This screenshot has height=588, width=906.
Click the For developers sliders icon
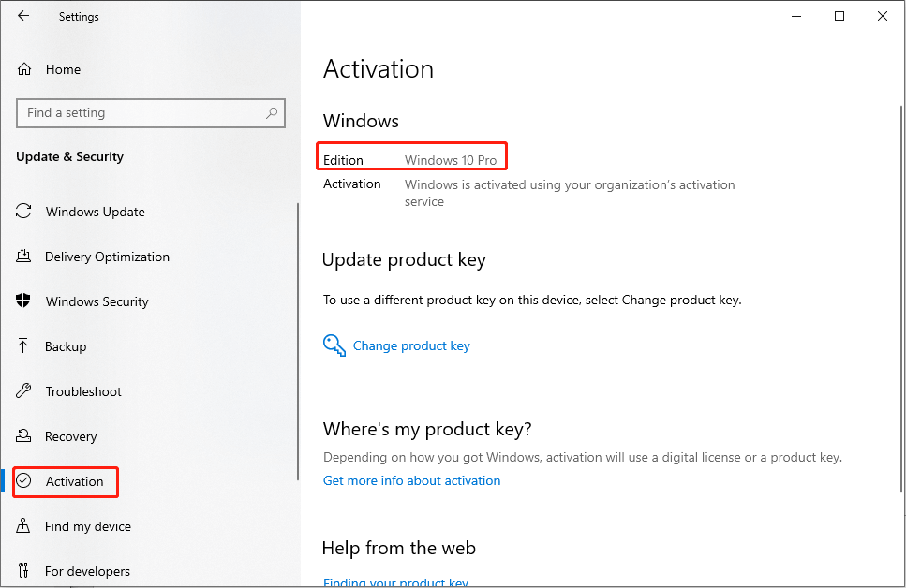pos(24,571)
